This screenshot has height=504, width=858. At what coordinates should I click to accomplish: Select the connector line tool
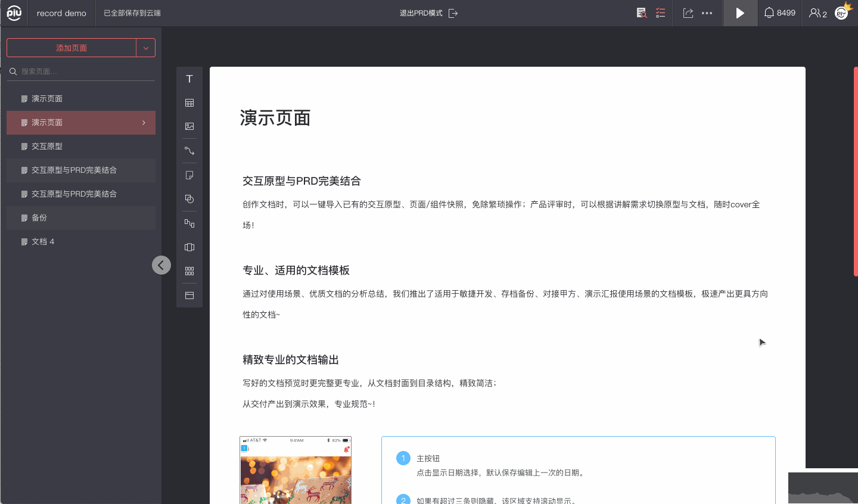[x=189, y=150]
